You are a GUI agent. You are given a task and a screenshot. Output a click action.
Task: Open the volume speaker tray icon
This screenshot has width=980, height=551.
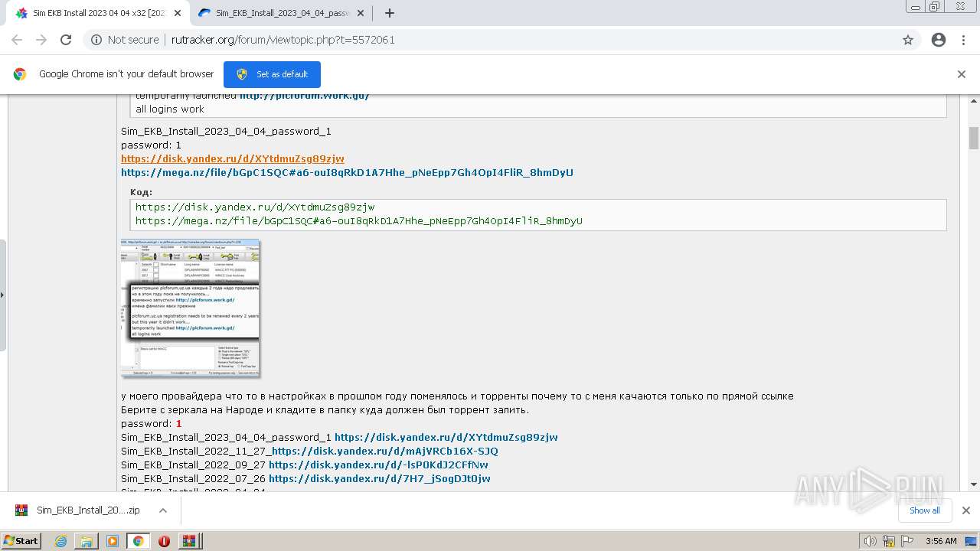(x=870, y=541)
